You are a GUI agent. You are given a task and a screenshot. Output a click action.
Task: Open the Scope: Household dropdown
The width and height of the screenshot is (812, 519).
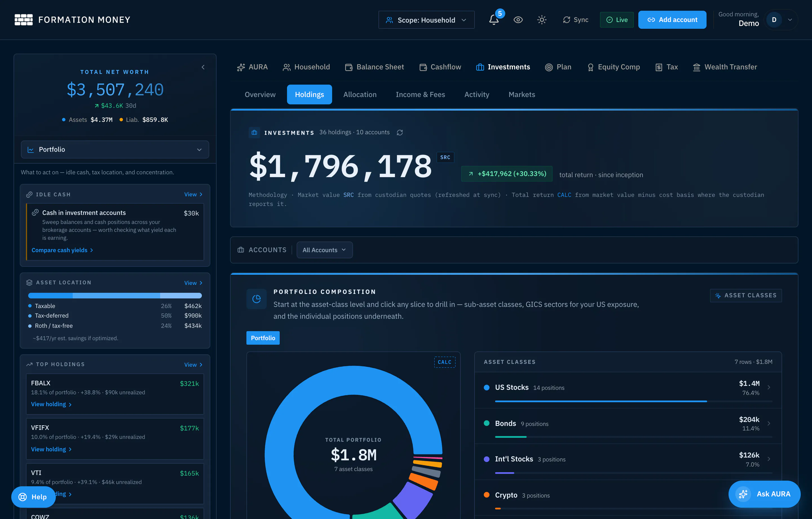426,20
